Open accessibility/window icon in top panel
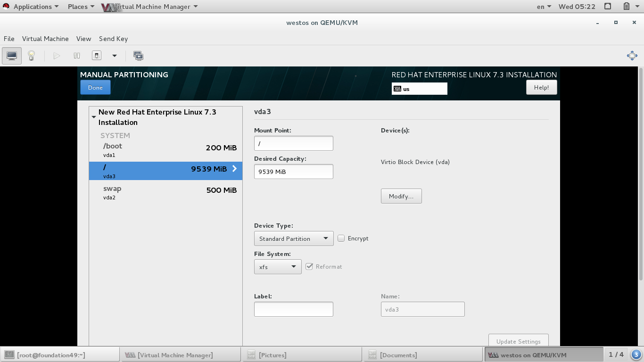 click(x=608, y=7)
